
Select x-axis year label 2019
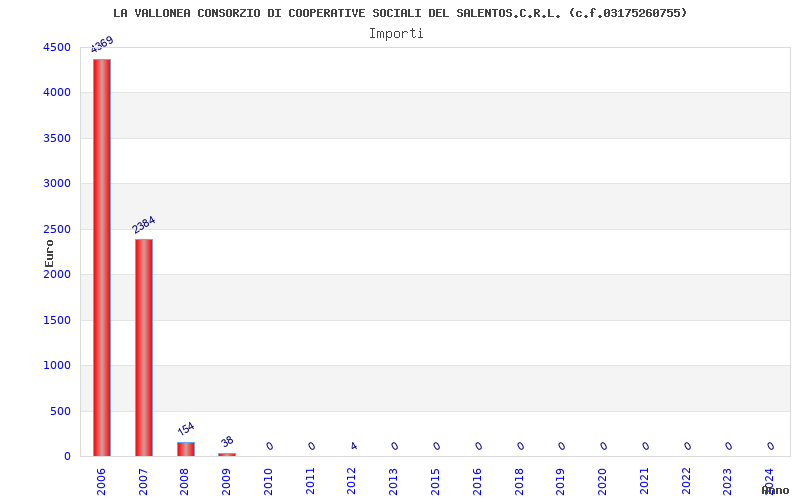click(x=560, y=481)
